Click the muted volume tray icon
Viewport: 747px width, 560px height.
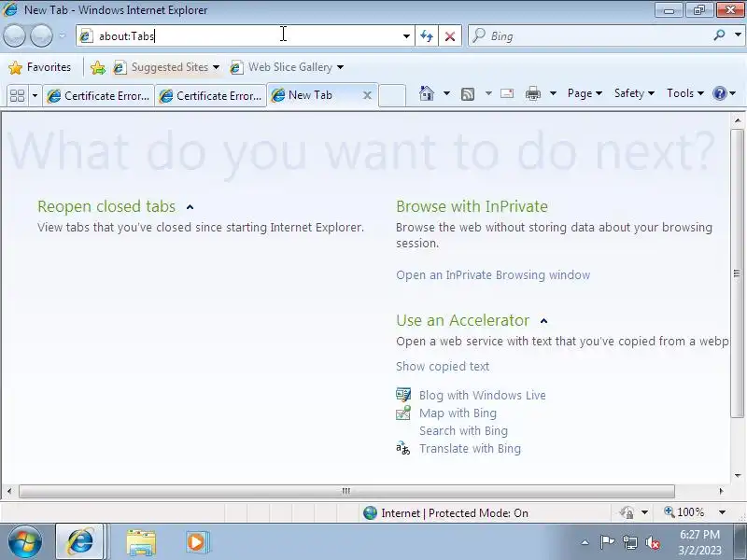[652, 542]
